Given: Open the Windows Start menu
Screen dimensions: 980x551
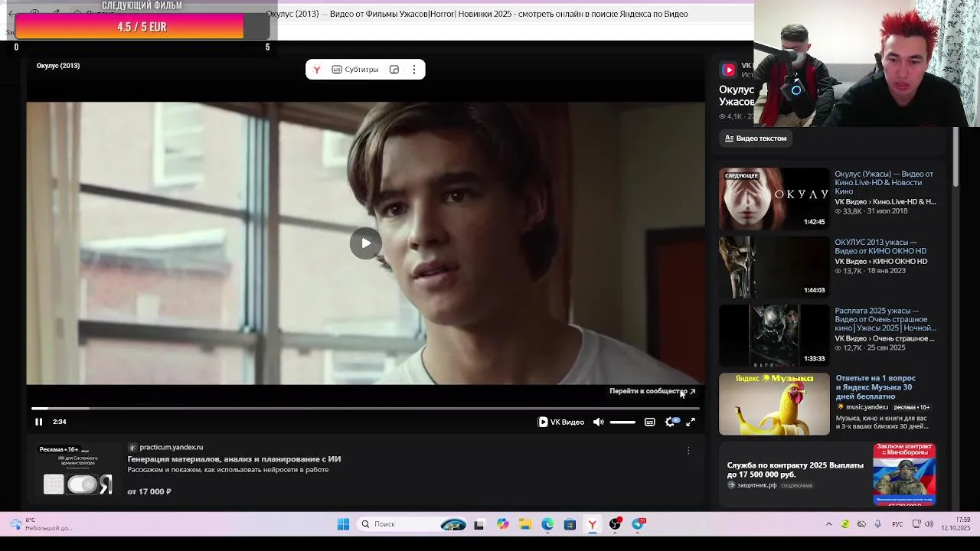Looking at the screenshot, I should pyautogui.click(x=343, y=524).
